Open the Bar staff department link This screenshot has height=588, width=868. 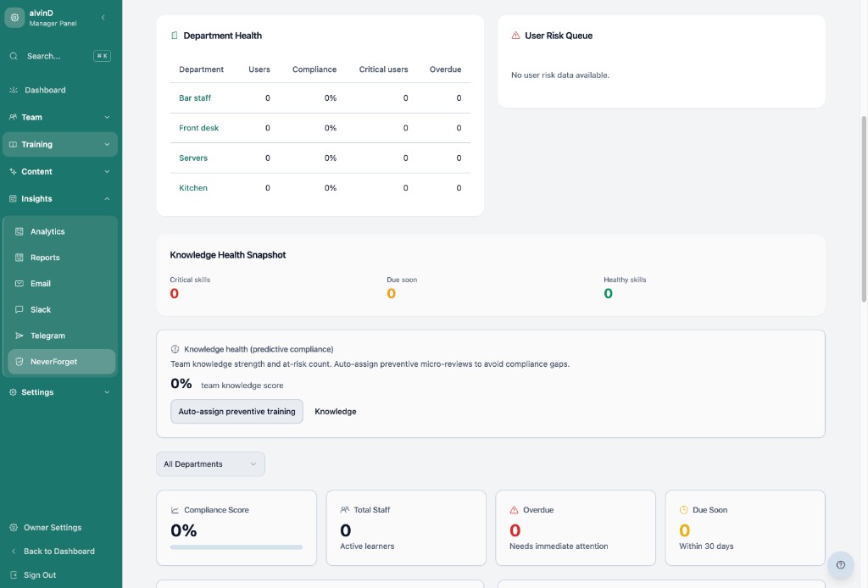(195, 97)
